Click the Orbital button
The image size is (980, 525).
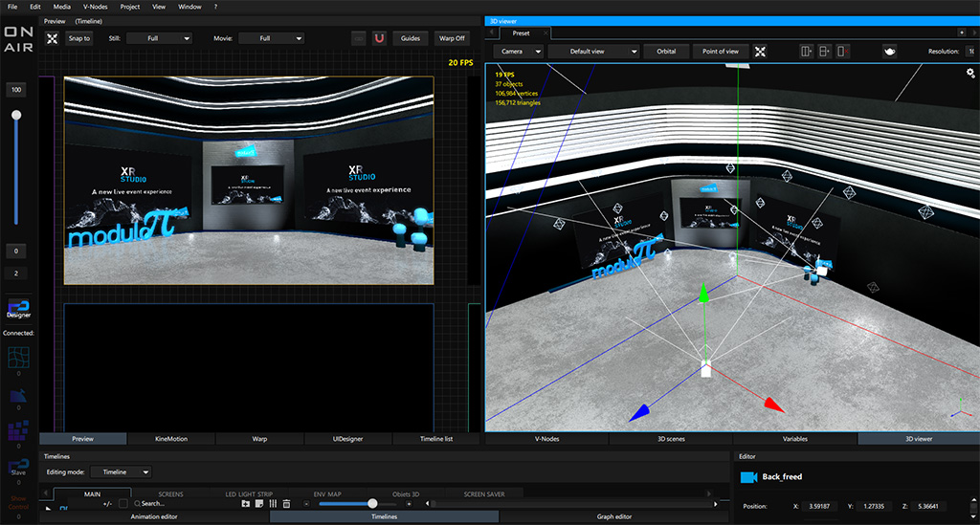pos(666,52)
